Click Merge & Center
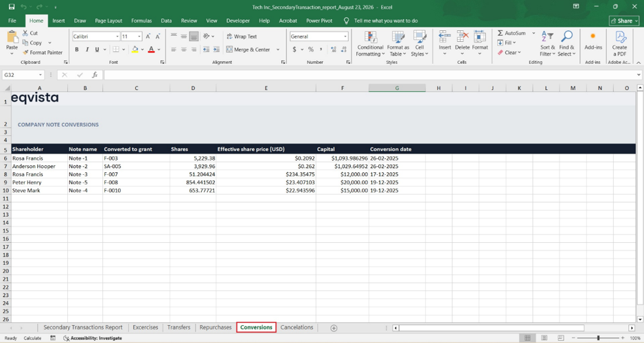Screen dimensions: 644x343 point(248,49)
